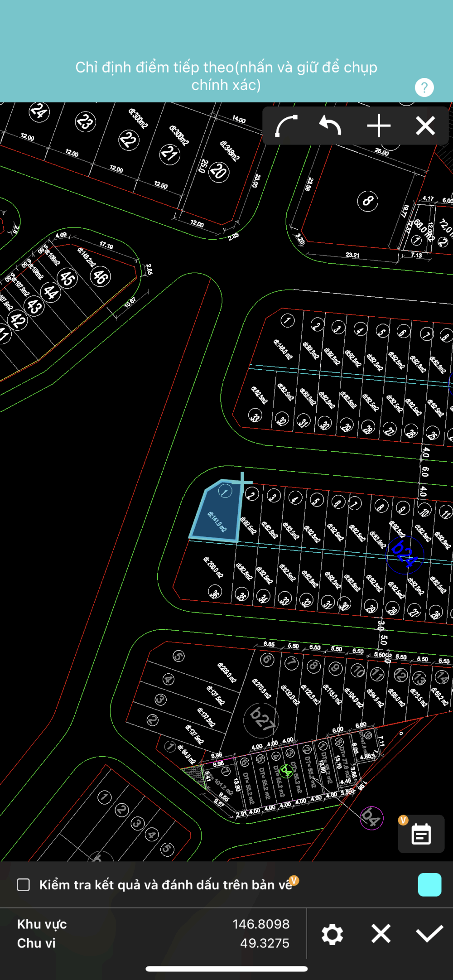Confirm measurement with checkmark icon
The width and height of the screenshot is (453, 980).
coord(429,934)
